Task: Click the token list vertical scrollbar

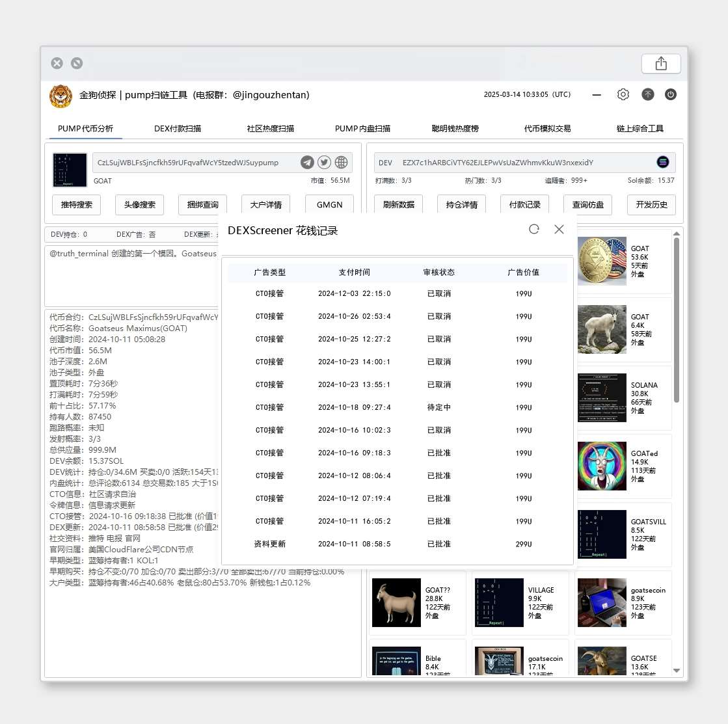Action: [x=677, y=320]
